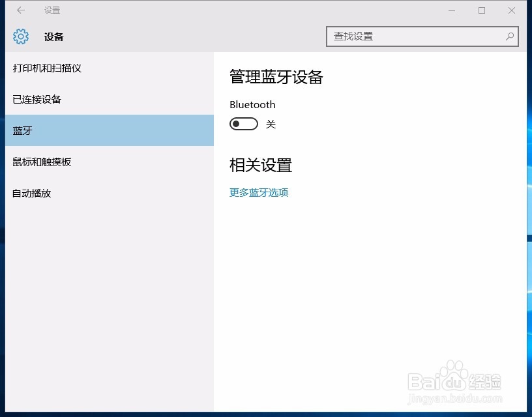
Task: Minimize the settings window
Action: (x=452, y=10)
